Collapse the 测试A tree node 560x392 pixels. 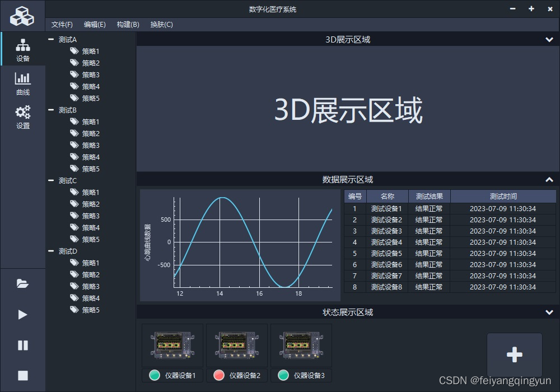pos(50,39)
